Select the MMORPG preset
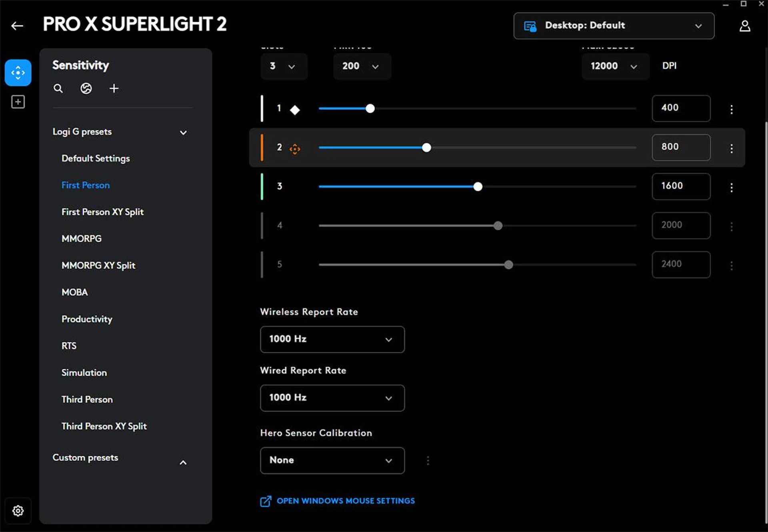 (x=82, y=239)
